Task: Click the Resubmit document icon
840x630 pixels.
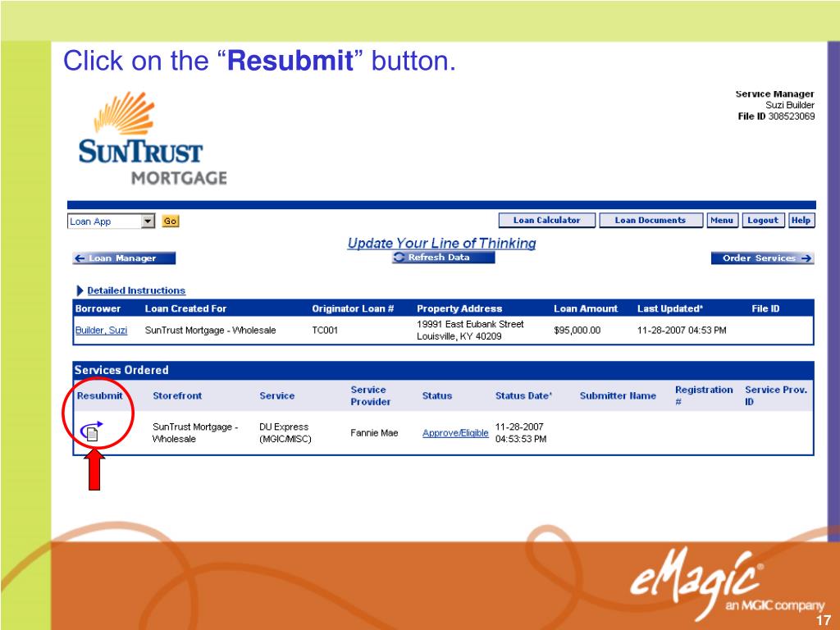Action: pos(92,431)
